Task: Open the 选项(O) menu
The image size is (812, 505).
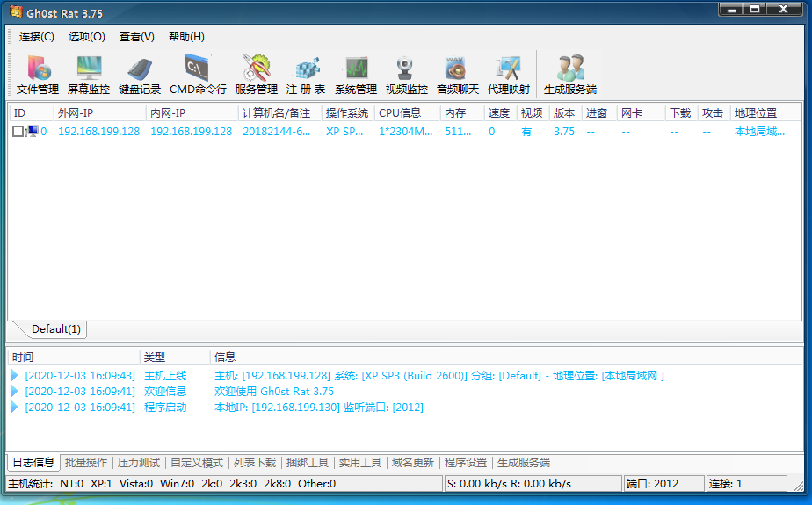Action: [86, 37]
